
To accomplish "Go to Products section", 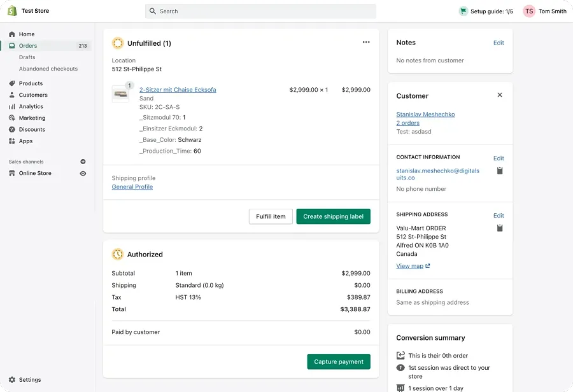I will [x=31, y=83].
